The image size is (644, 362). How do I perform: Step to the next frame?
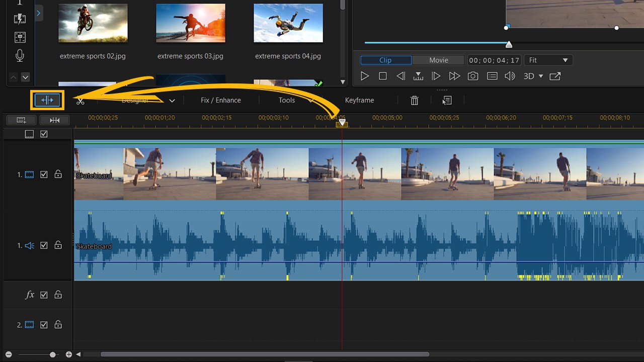point(436,76)
